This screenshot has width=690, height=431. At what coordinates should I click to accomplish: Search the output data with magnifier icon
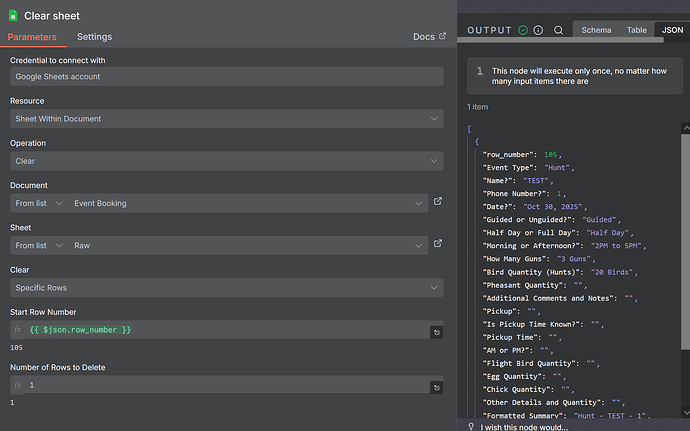click(x=558, y=30)
